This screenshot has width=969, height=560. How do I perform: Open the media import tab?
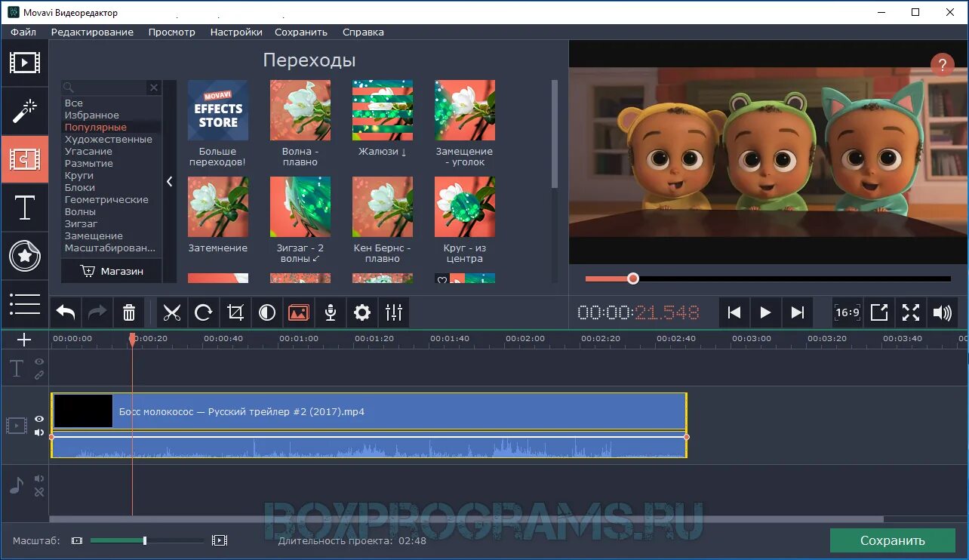click(25, 63)
